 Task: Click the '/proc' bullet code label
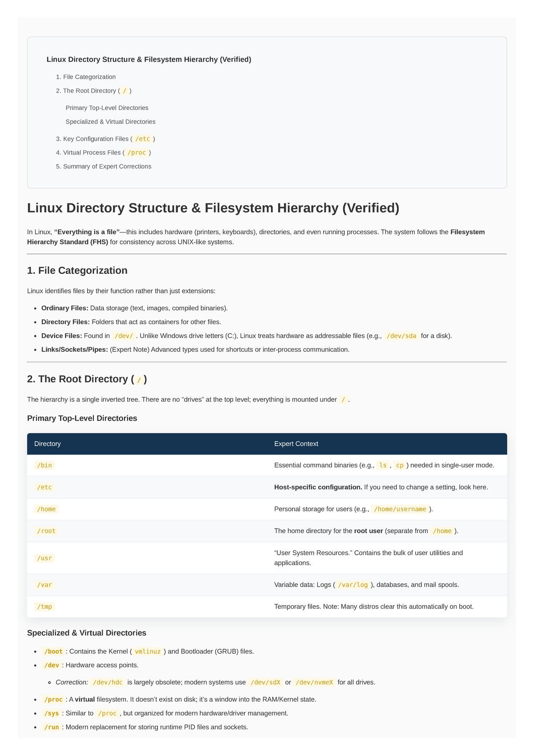53,699
